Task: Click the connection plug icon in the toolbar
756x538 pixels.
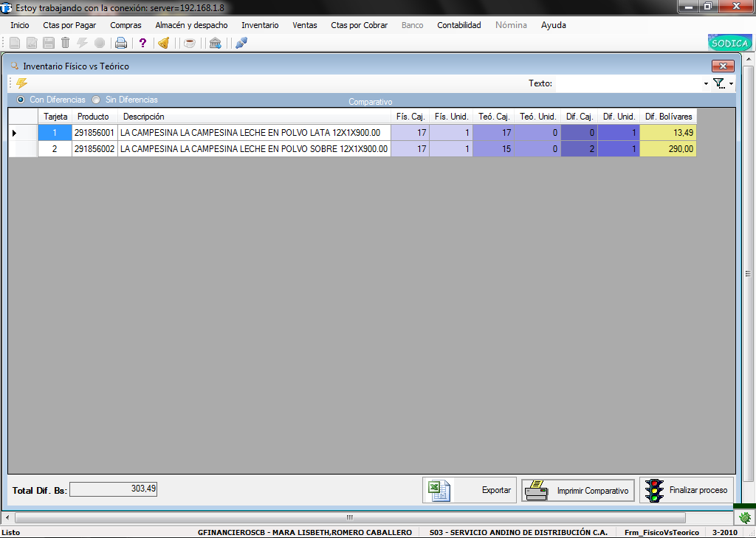Action: point(241,43)
